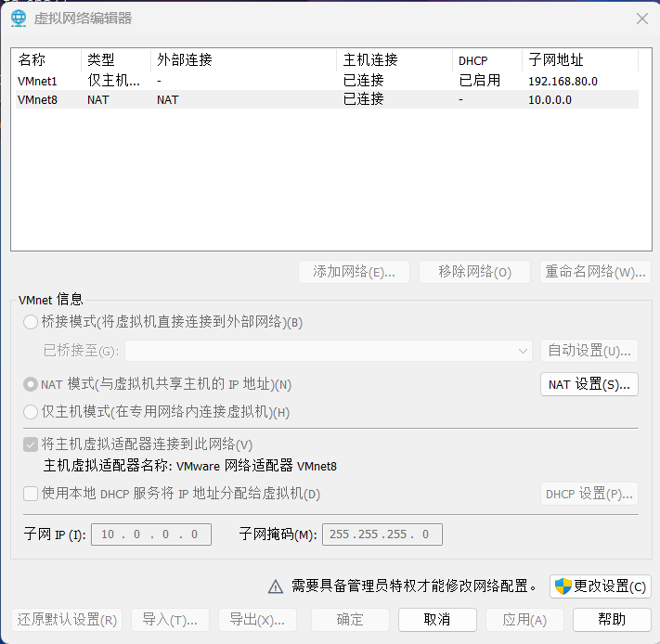Open NAT 设置 dialog
This screenshot has width=660, height=644.
[589, 384]
